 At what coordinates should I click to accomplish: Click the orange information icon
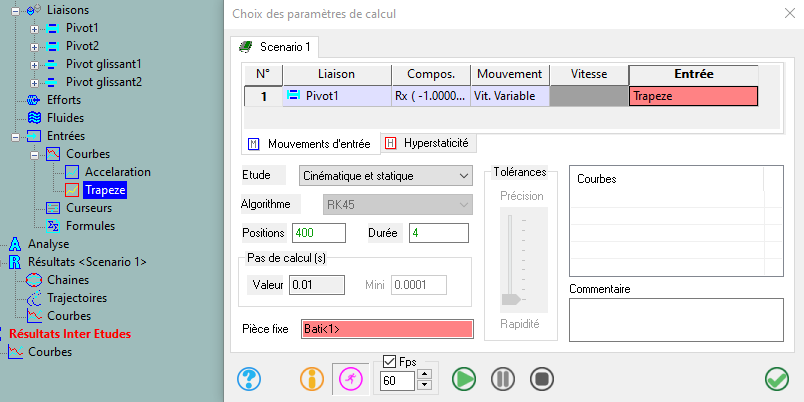coord(312,379)
